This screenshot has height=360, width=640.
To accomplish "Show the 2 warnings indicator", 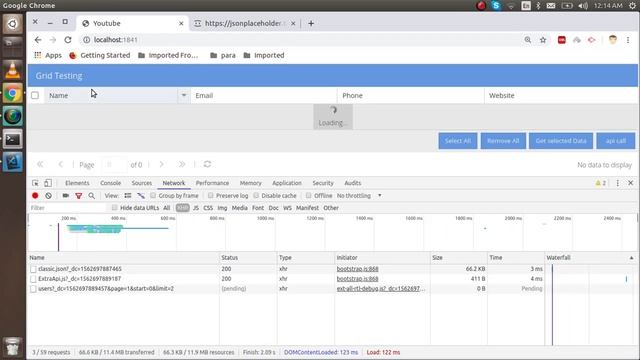I will click(601, 183).
